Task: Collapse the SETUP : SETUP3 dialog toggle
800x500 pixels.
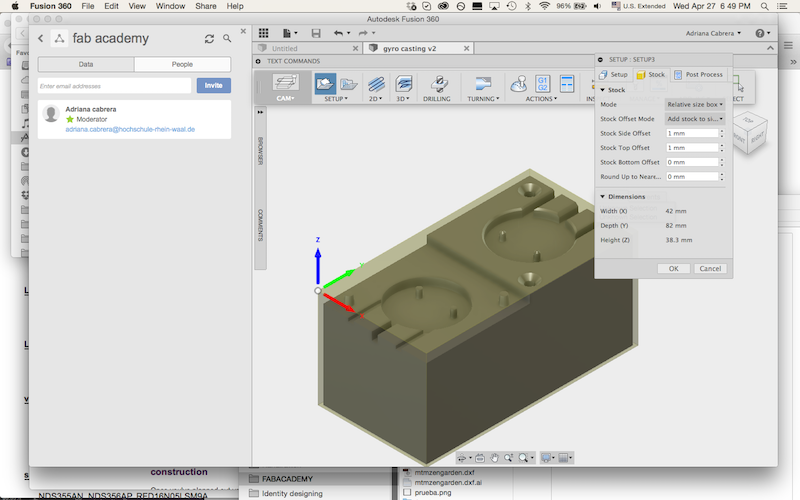Action: (x=601, y=60)
